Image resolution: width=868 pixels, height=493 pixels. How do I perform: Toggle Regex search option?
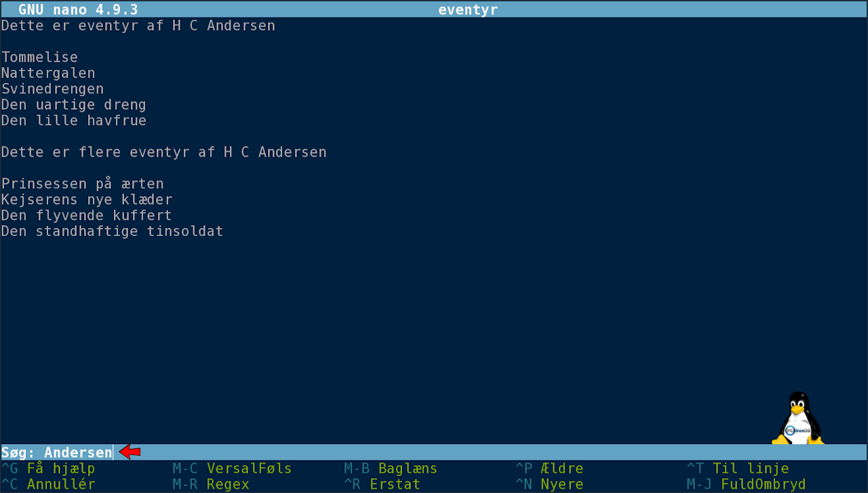(x=211, y=484)
